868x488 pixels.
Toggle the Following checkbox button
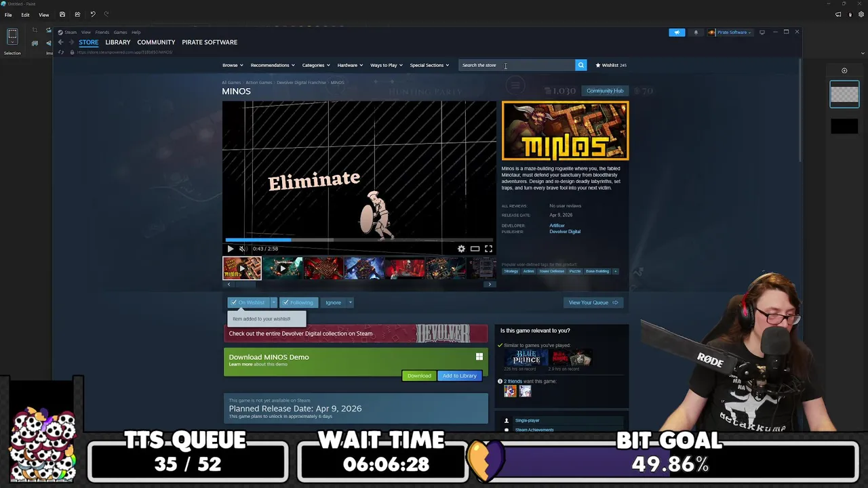pyautogui.click(x=299, y=302)
